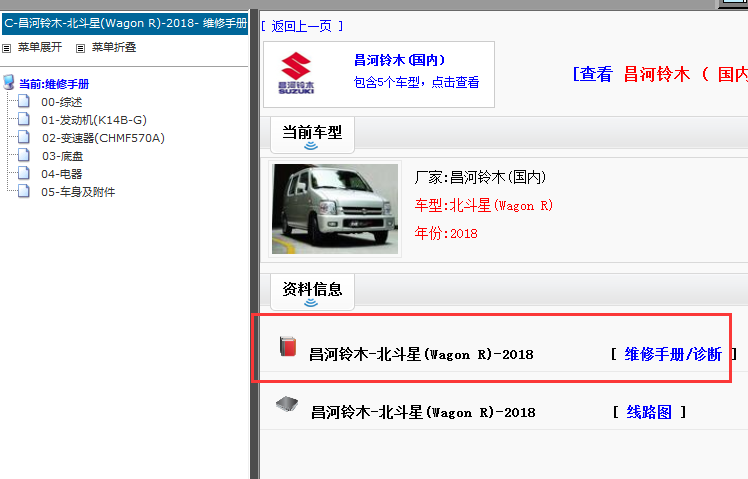Click the 查看 昌河铃木 link at right
Screen dimensions: 748x479
pos(660,74)
